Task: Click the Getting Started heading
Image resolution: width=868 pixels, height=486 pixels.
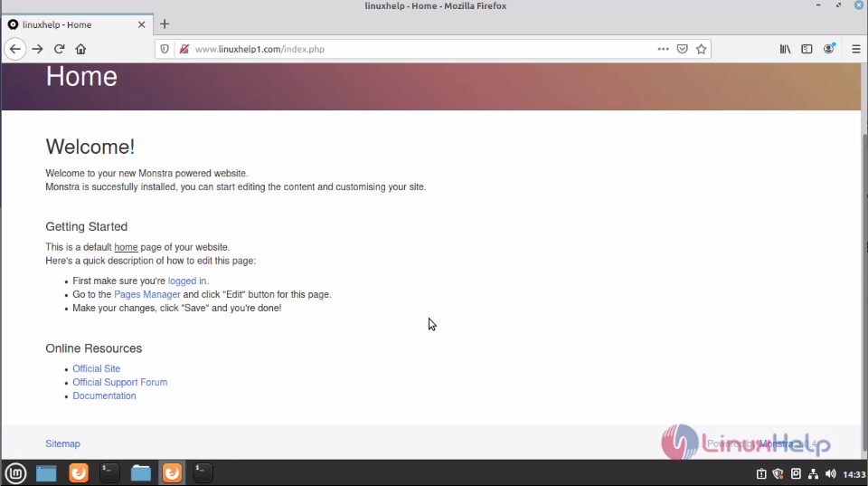Action: click(x=87, y=226)
